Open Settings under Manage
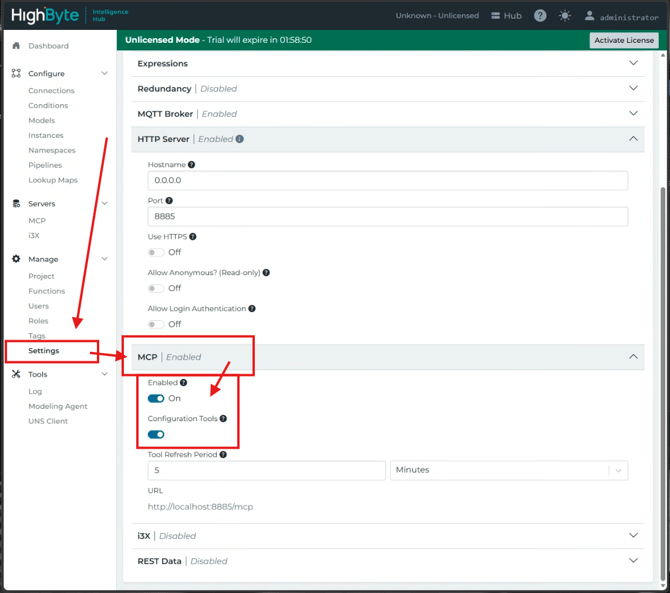This screenshot has height=593, width=670. pos(44,350)
